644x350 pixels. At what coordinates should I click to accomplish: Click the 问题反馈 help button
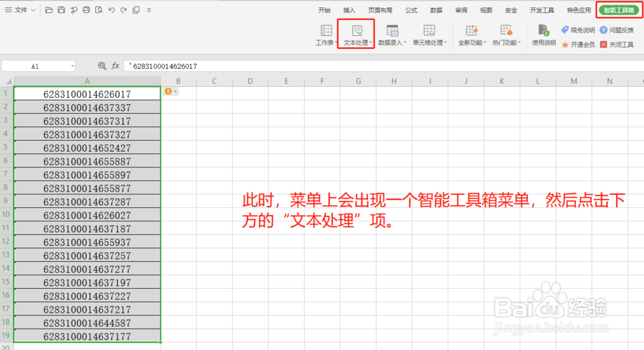pos(616,30)
